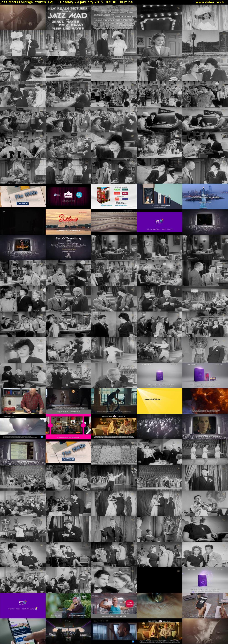This screenshot has height=644, width=228.
Task: Open the purple BT mobile thumbnail
Action: pyautogui.click(x=23, y=605)
